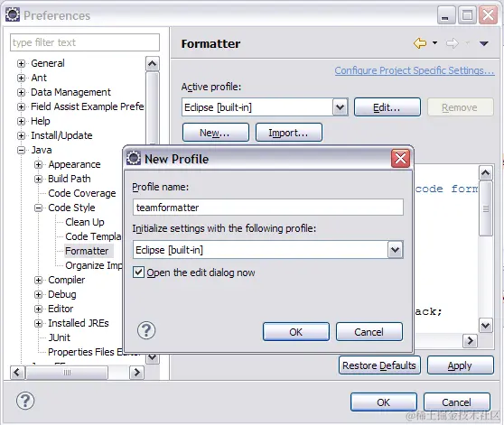Click the help icon in New Profile dialog
This screenshot has width=504, height=425.
pyautogui.click(x=146, y=330)
